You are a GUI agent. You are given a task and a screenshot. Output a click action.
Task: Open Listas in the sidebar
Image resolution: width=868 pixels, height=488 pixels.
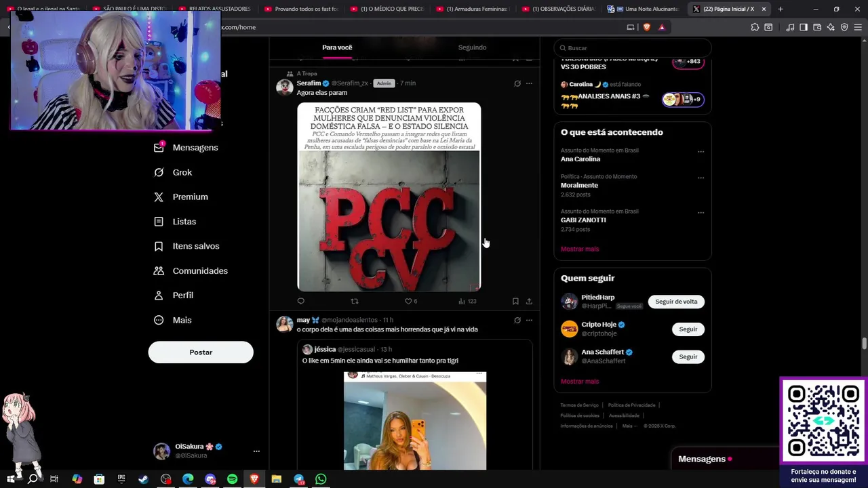click(175, 222)
